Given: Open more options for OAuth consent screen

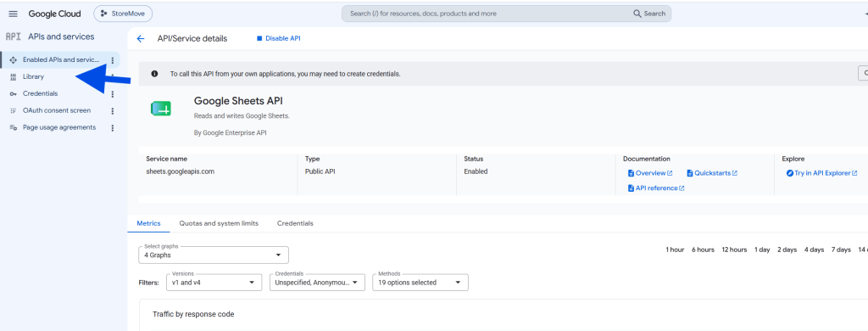Looking at the screenshot, I should point(113,111).
